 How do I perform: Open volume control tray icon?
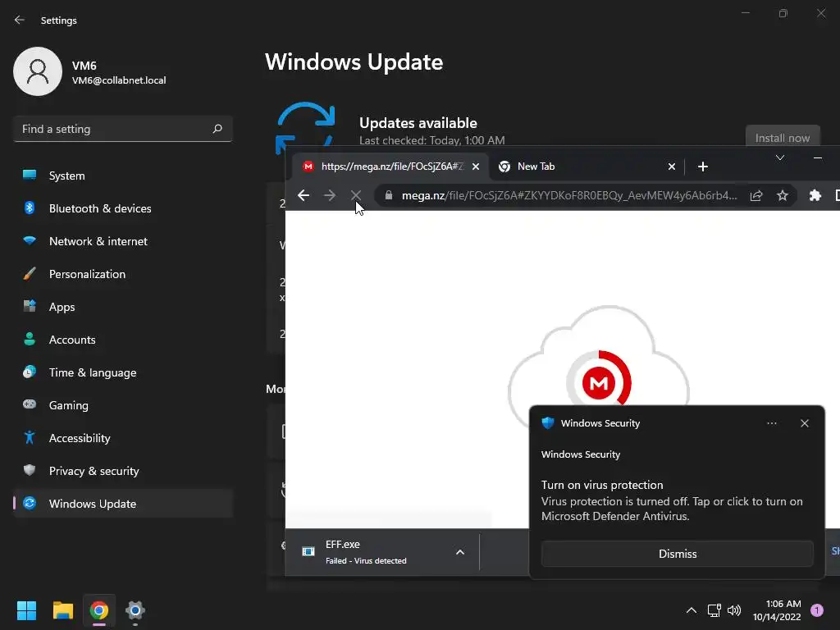(734, 610)
